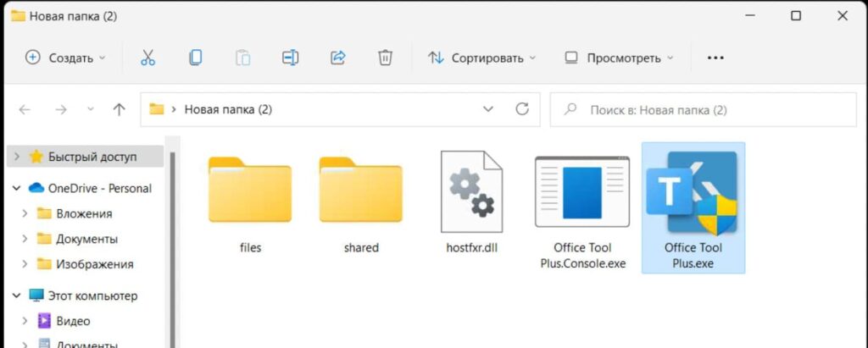Click the Cut scissors icon

click(147, 58)
